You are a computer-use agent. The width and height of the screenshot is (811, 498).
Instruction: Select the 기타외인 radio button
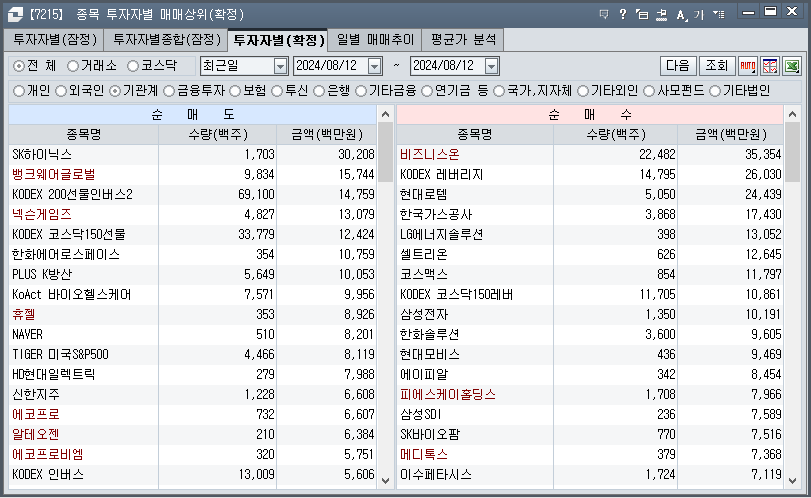pos(583,91)
